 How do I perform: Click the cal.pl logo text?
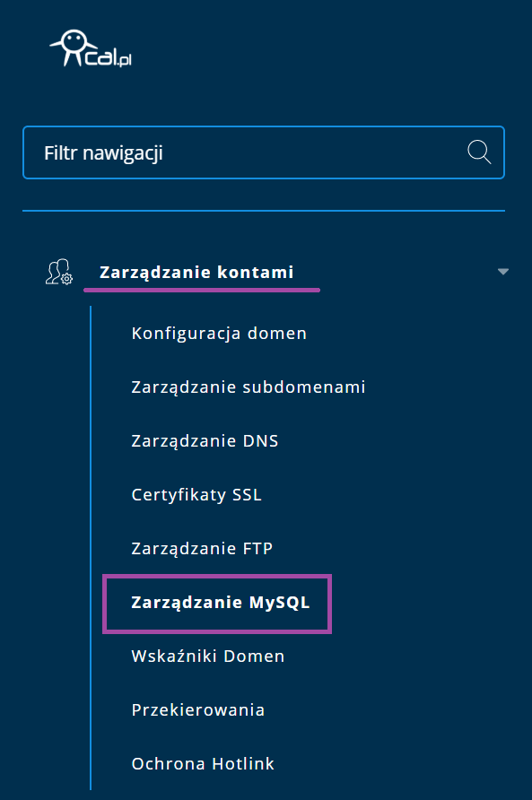click(x=109, y=57)
